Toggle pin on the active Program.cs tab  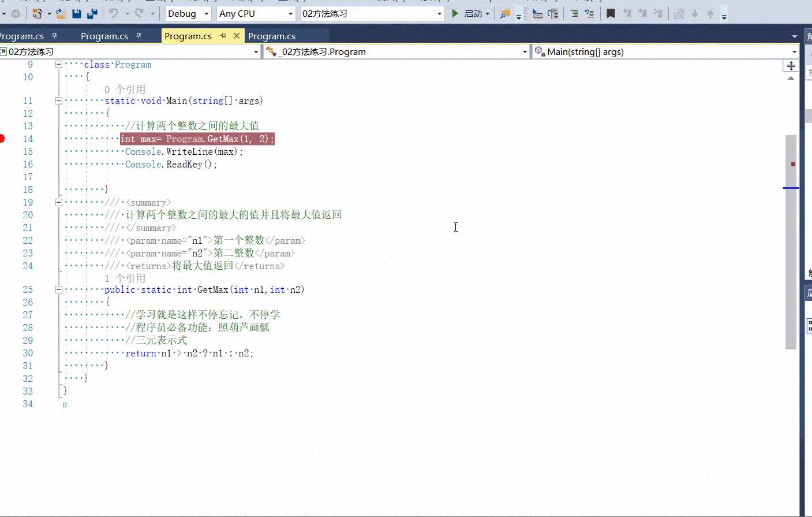tap(223, 36)
